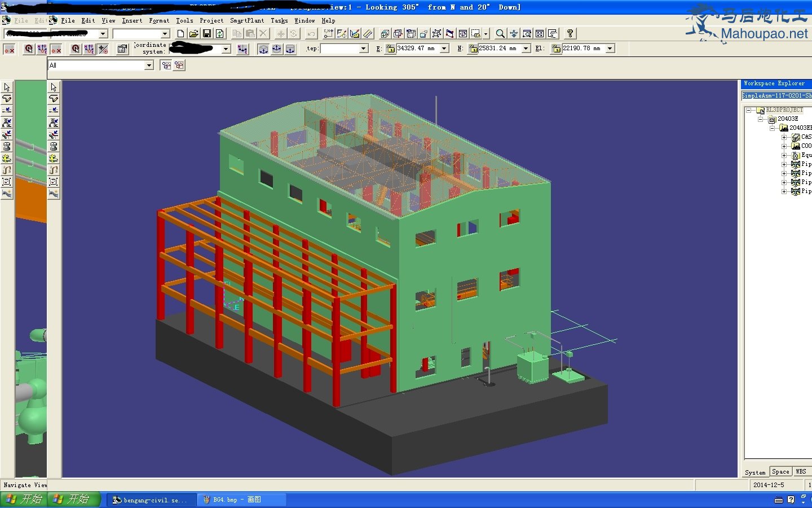Image resolution: width=812 pixels, height=508 pixels.
Task: Click the Measure ruler icon
Action: coord(368,33)
